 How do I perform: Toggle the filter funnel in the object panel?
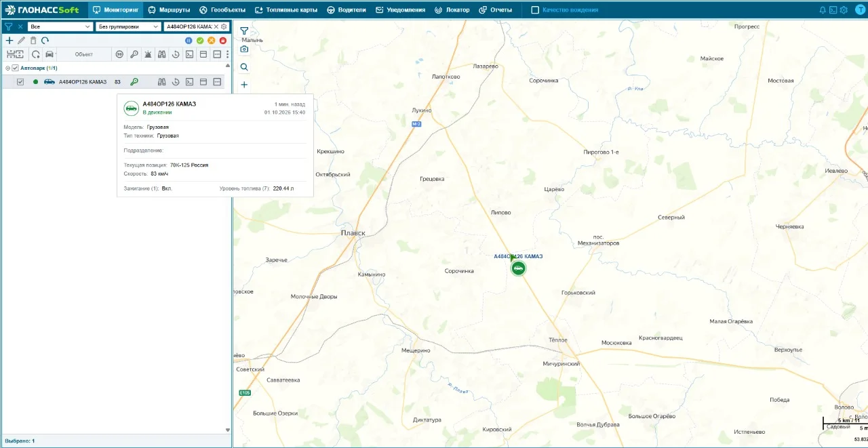click(x=9, y=26)
